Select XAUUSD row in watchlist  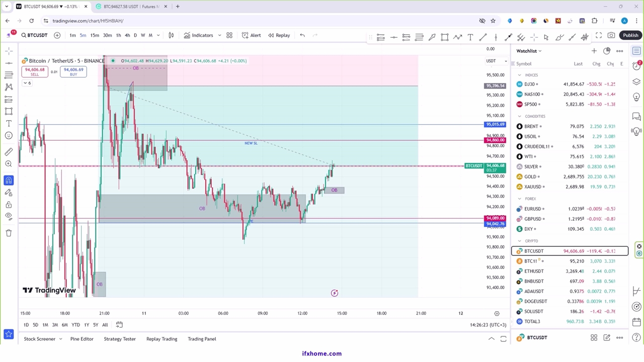[x=570, y=187]
